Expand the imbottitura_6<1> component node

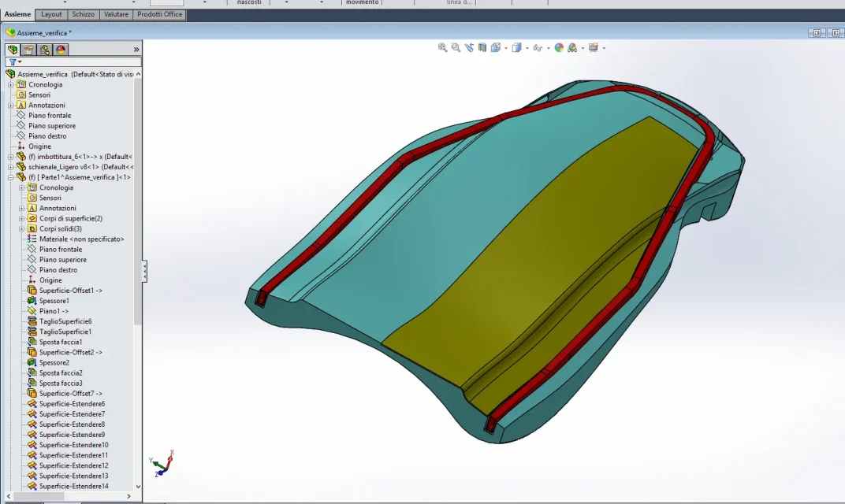[x=10, y=157]
